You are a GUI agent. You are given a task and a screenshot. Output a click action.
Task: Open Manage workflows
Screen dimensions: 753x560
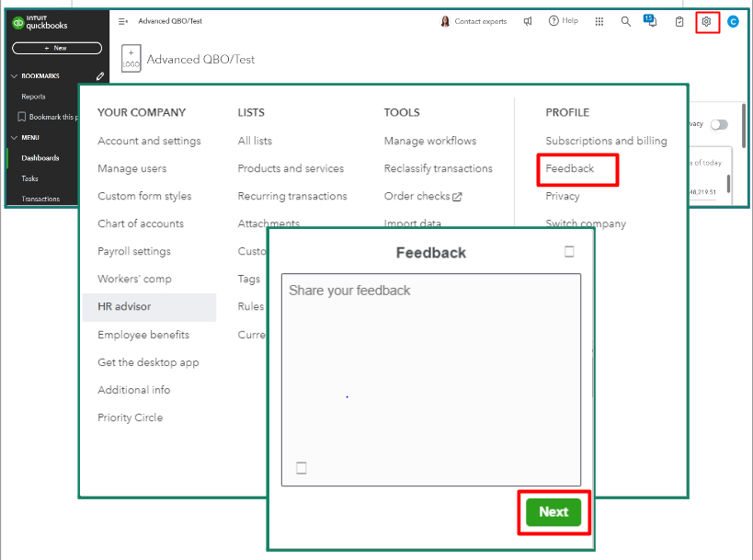tap(430, 141)
